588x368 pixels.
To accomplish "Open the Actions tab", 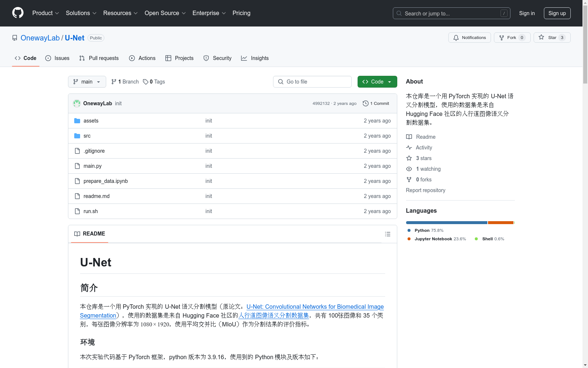I will pos(142,58).
